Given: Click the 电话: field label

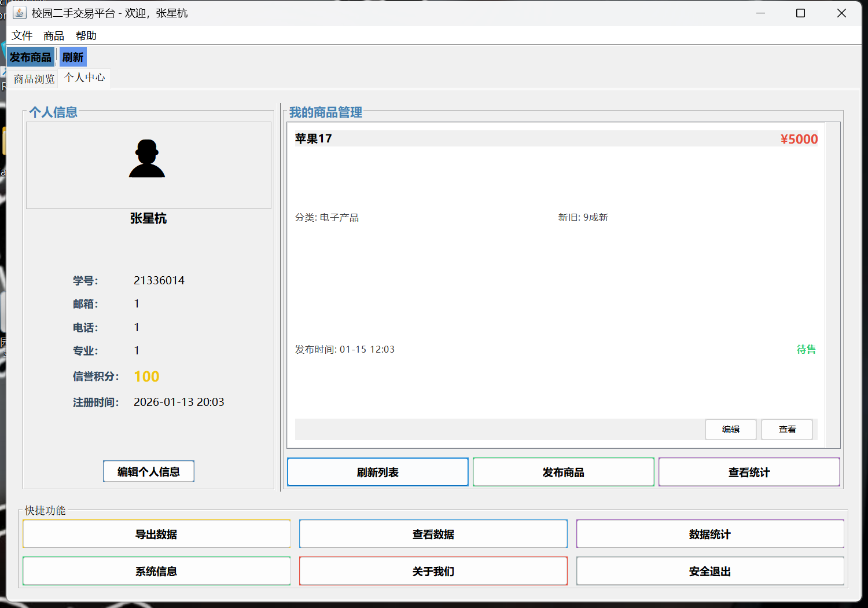Looking at the screenshot, I should 86,328.
